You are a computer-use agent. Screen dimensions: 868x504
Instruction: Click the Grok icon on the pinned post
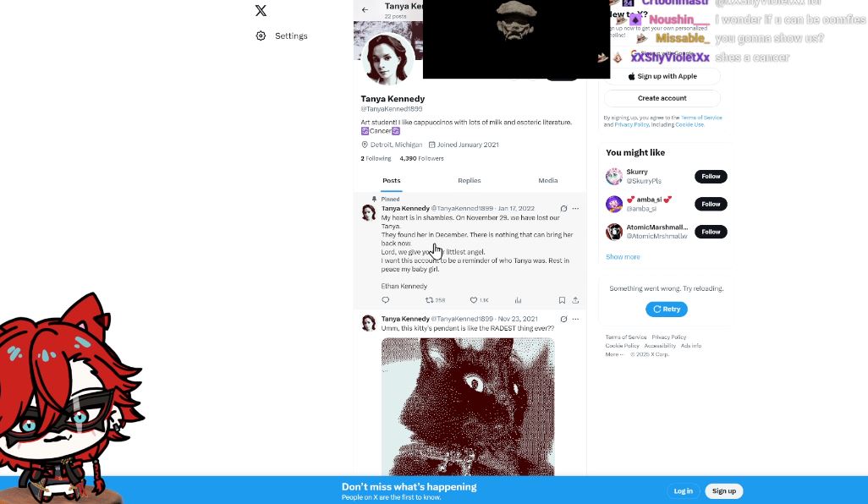coord(563,209)
